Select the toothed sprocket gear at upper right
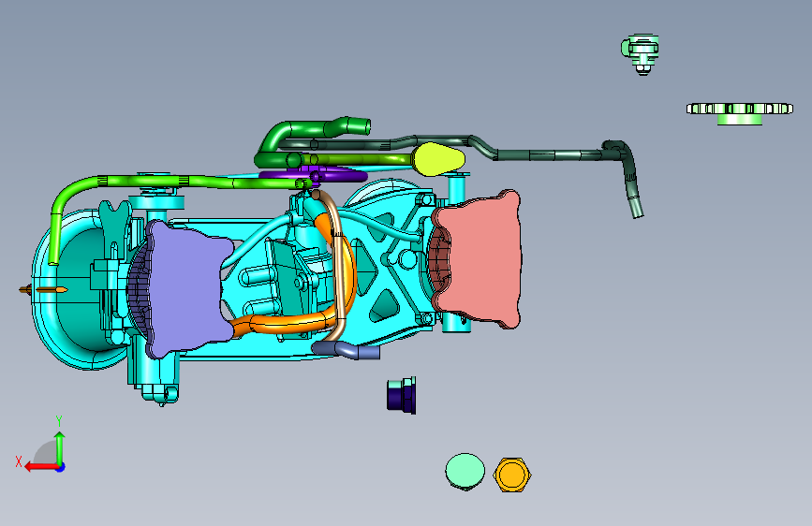This screenshot has height=526, width=812. click(x=740, y=113)
